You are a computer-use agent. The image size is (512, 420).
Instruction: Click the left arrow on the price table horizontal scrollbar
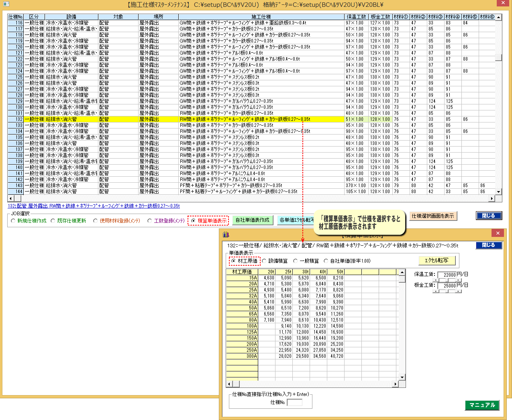pos(229,384)
